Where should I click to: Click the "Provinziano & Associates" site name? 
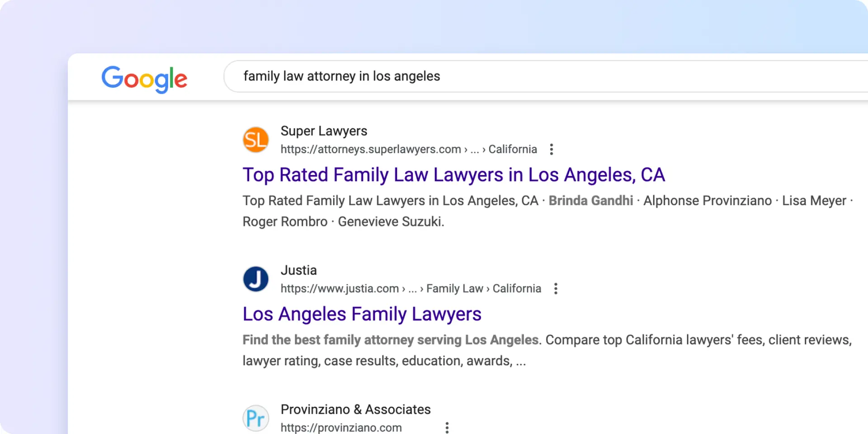(x=355, y=410)
